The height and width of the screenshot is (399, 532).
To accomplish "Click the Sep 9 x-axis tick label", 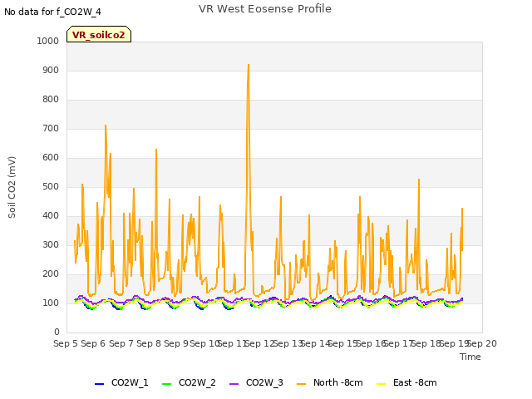I will click(x=176, y=343).
